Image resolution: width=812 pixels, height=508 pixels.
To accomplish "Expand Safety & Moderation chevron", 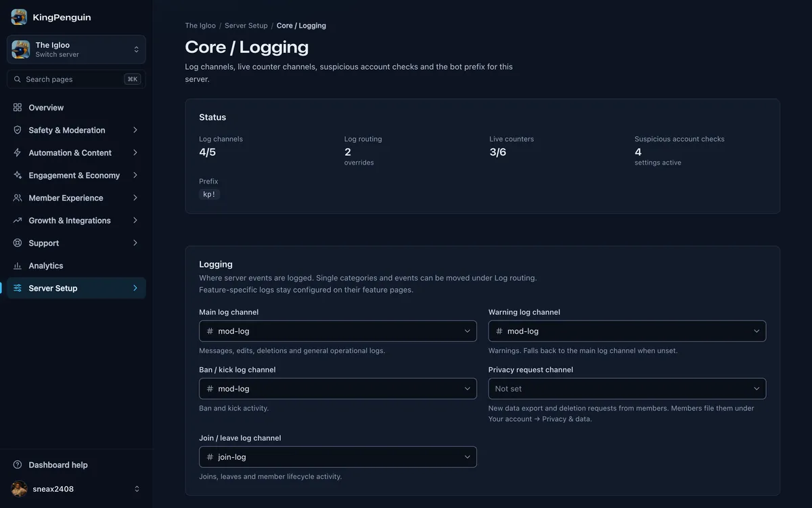I will [x=135, y=130].
